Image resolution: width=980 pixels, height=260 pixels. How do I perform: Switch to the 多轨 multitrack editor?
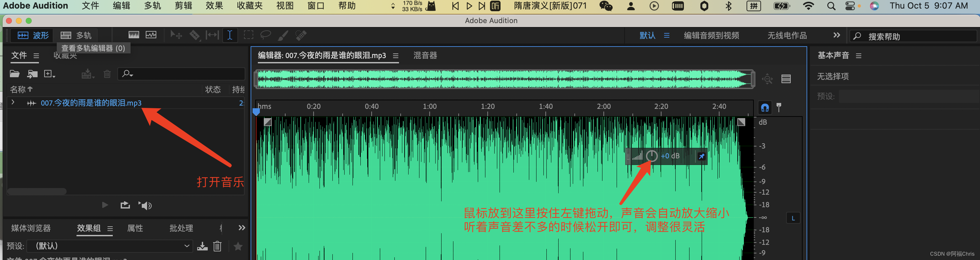coord(76,35)
